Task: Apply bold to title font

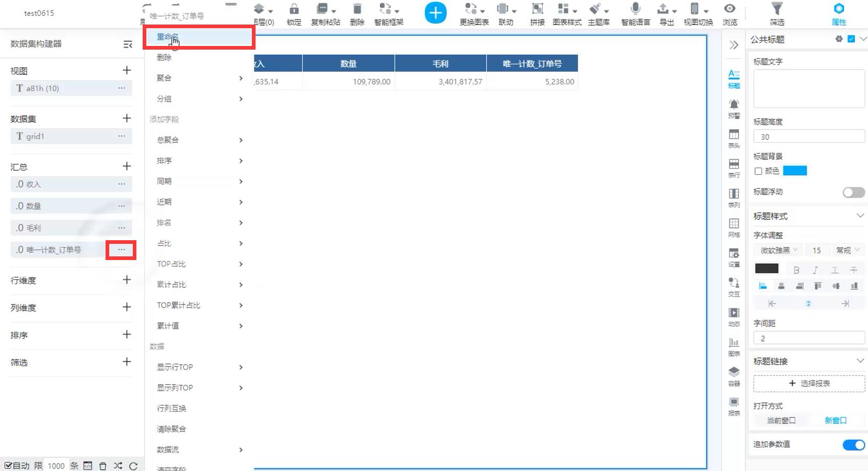Action: click(796, 270)
